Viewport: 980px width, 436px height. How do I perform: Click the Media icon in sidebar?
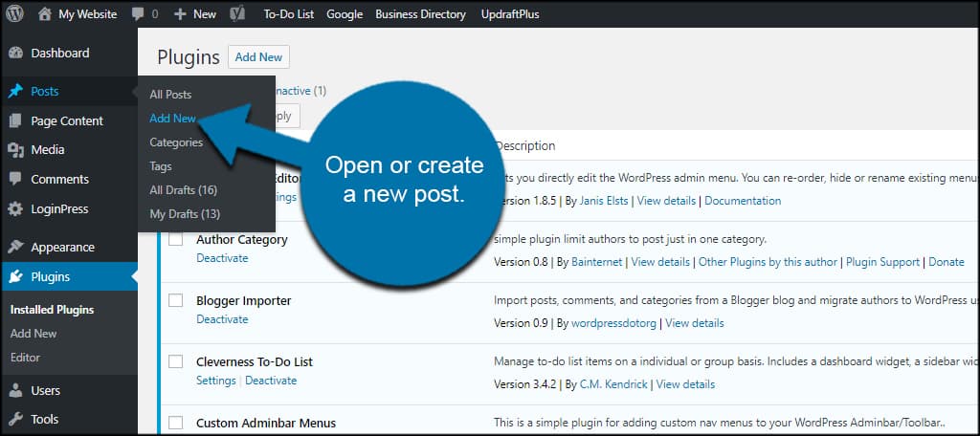[15, 150]
